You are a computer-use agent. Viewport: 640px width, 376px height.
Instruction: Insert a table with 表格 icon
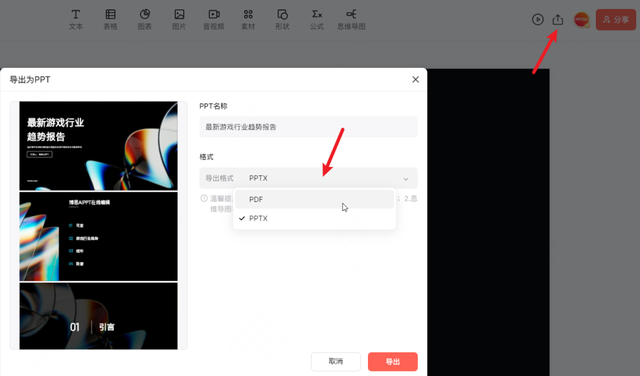click(110, 19)
